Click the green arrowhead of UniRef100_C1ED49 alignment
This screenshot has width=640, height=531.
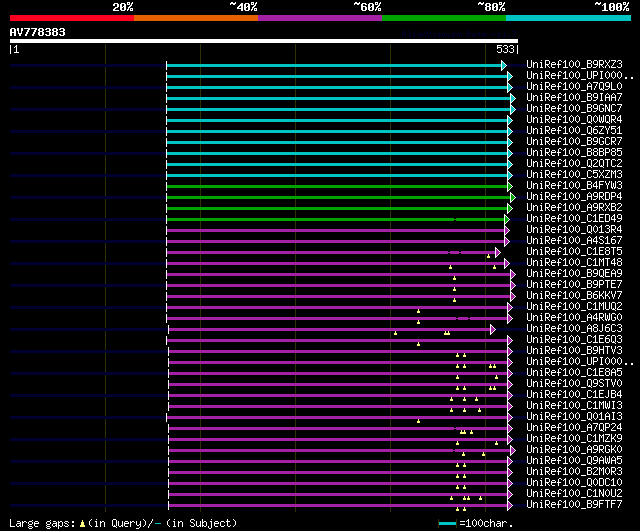pos(507,220)
